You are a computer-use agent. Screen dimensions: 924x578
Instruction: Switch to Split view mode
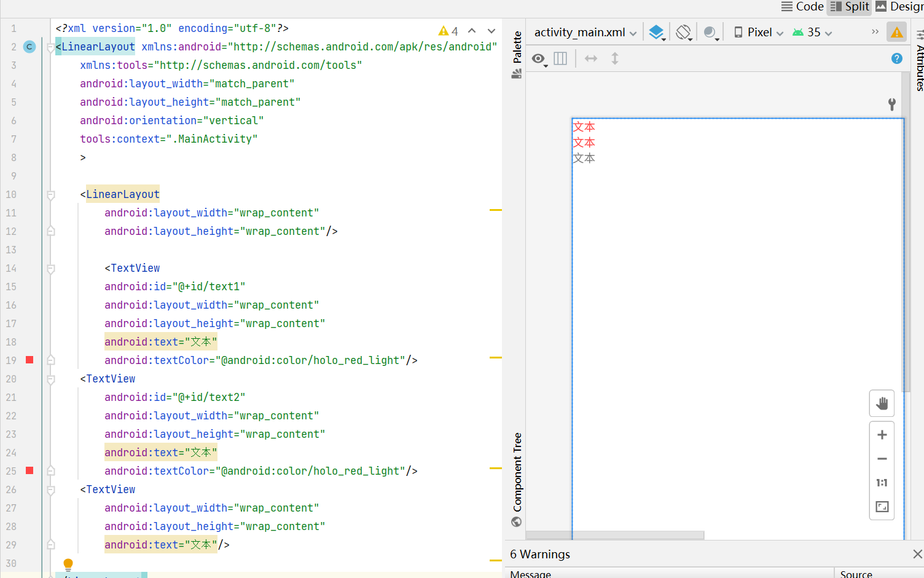pyautogui.click(x=850, y=7)
